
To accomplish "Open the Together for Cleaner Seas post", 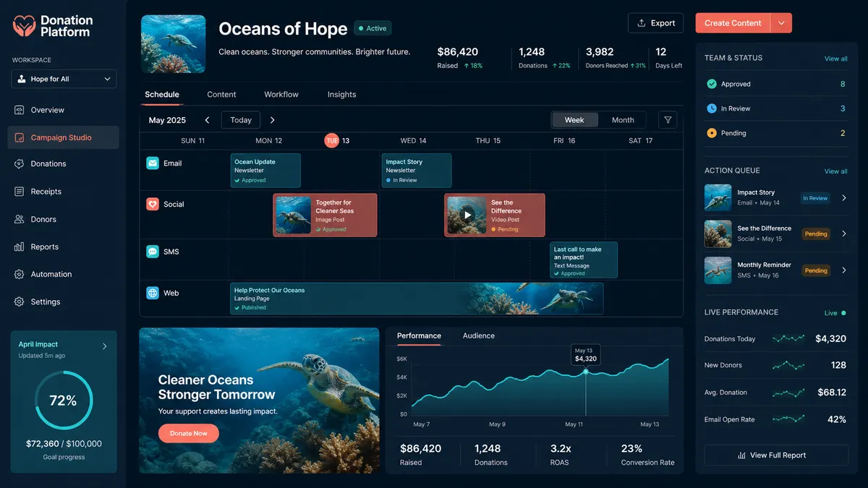I will [325, 215].
